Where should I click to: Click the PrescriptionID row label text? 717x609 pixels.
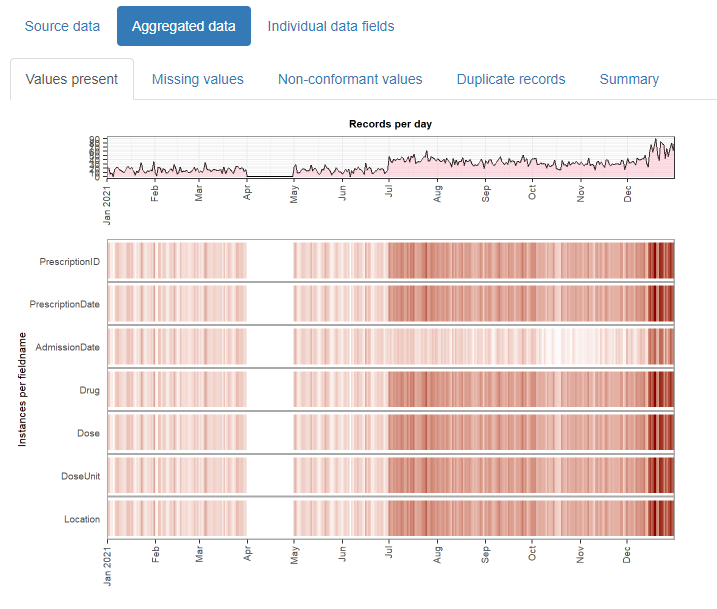(x=70, y=262)
